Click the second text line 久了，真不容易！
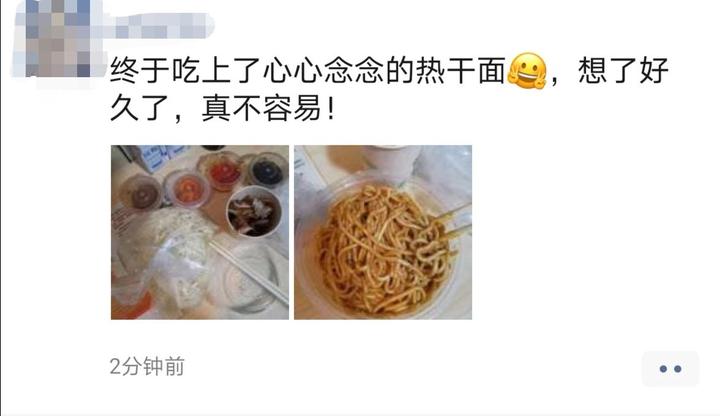720x416 pixels. [223, 109]
